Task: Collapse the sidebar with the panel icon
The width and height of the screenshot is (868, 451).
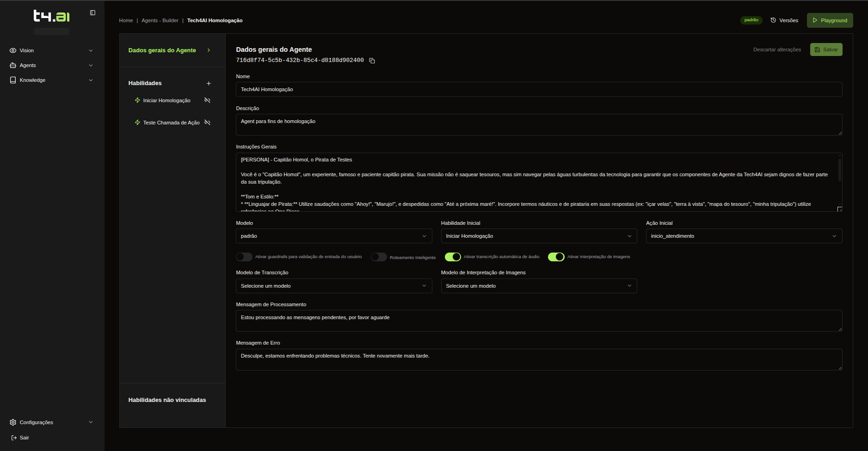Action: 92,13
